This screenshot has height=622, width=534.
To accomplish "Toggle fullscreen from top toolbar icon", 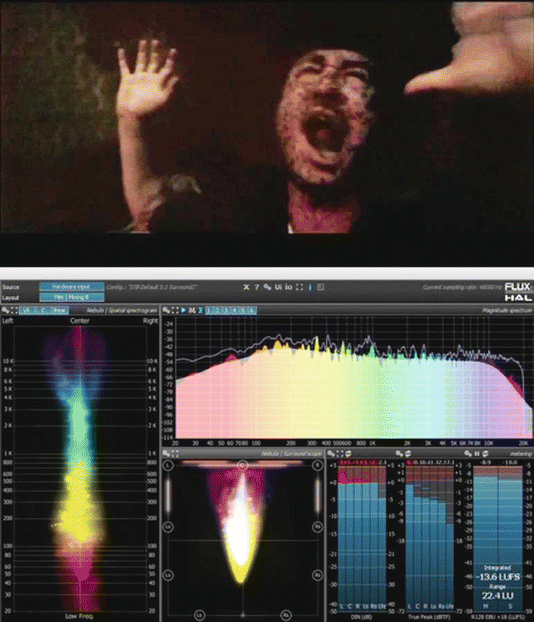I will tap(300, 287).
